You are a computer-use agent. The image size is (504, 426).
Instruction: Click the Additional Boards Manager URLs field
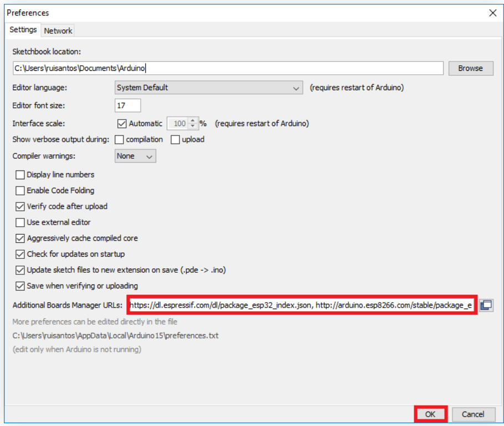click(x=301, y=305)
